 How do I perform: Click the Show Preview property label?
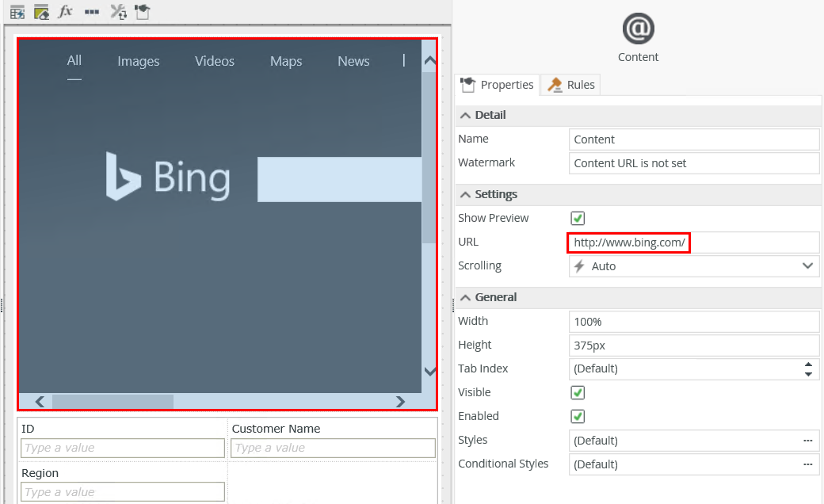(x=494, y=218)
